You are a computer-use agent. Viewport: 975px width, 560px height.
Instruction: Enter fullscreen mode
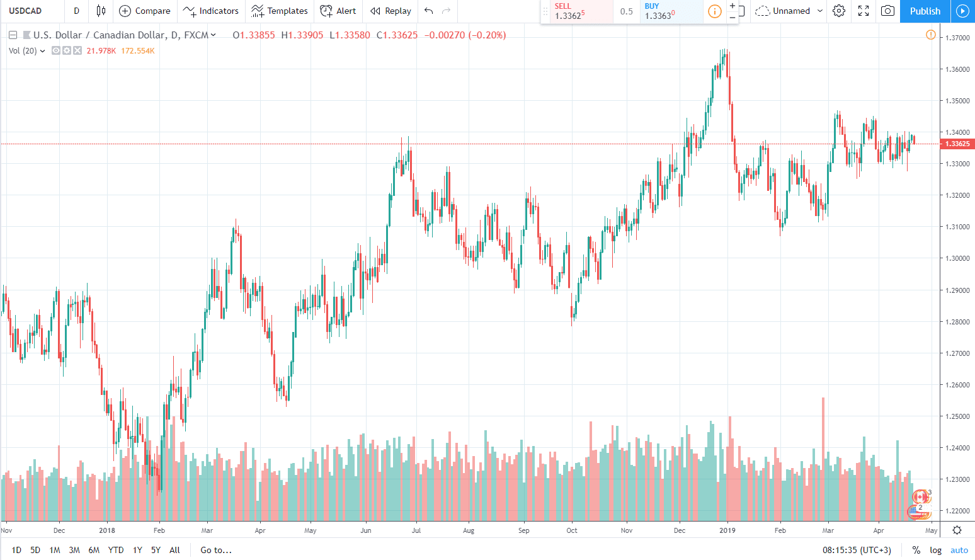click(864, 11)
